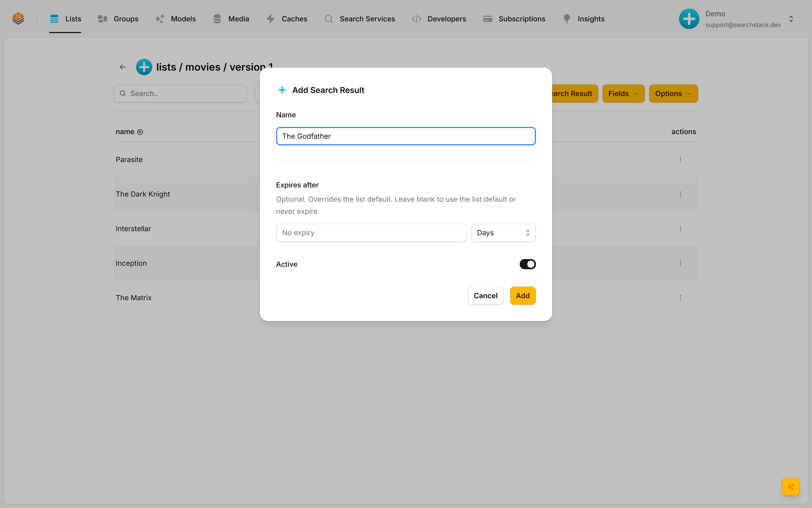Open the Developers section

point(438,19)
